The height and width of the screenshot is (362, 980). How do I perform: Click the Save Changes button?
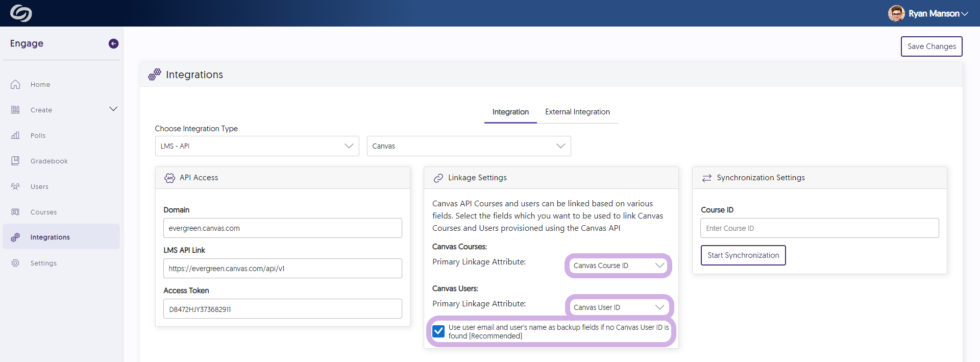click(932, 46)
